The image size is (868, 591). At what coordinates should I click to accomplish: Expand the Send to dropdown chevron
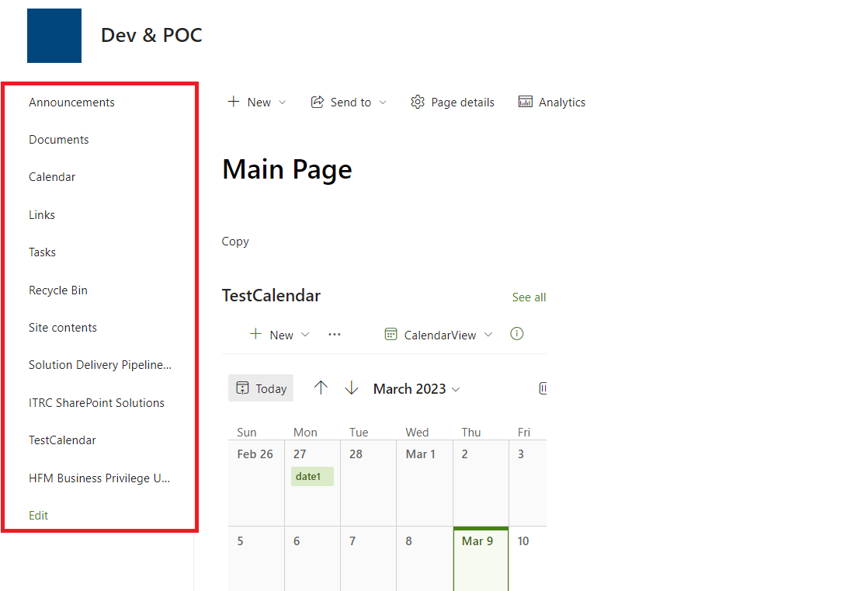pyautogui.click(x=384, y=102)
